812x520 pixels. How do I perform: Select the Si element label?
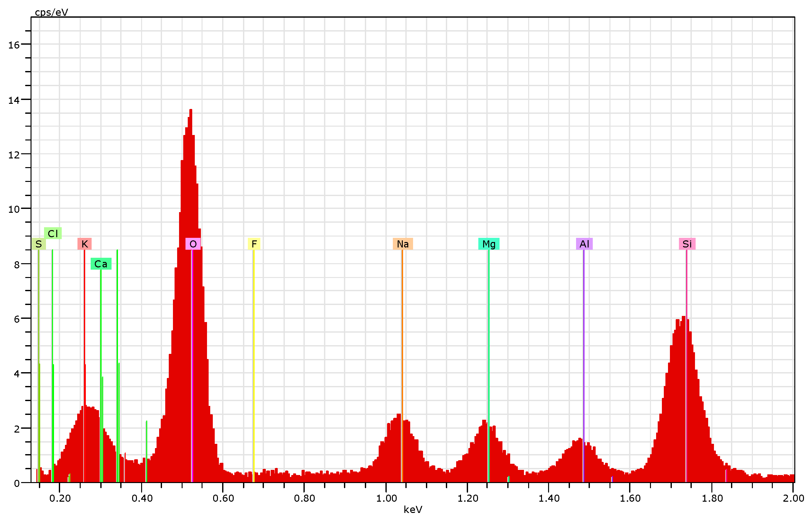pyautogui.click(x=687, y=244)
